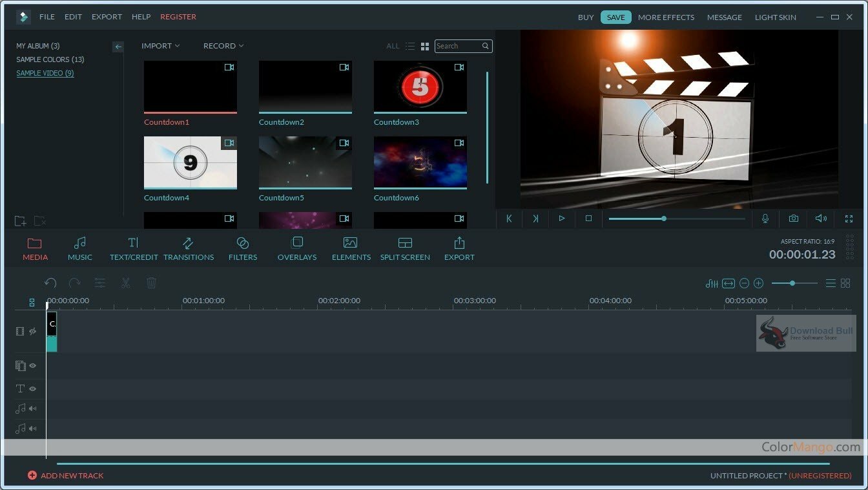
Task: Click the timeline zoom slider
Action: 794,283
